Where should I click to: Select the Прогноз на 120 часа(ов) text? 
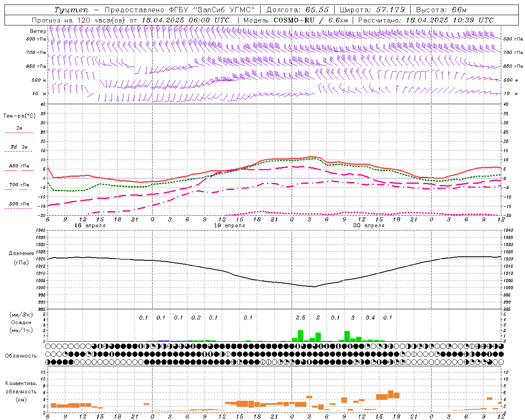(x=79, y=20)
